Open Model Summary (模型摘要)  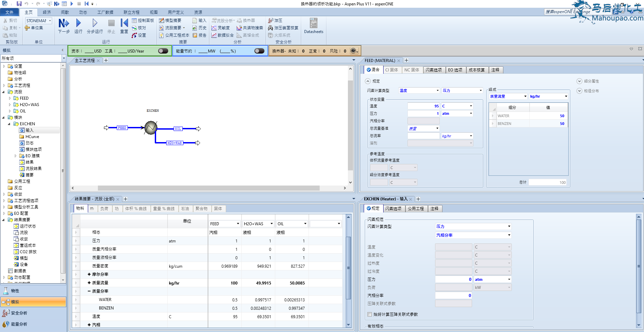[170, 21]
